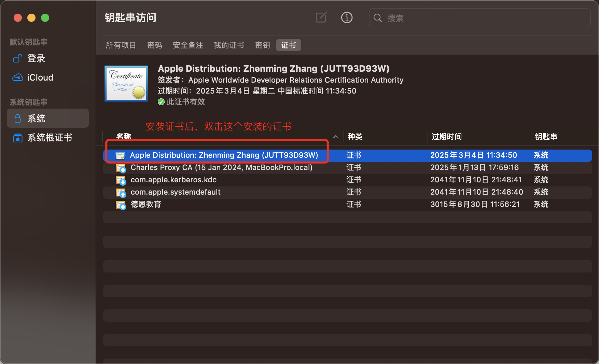Click the com.apple.systemdefault certificate icon
599x364 pixels.
pos(121,193)
